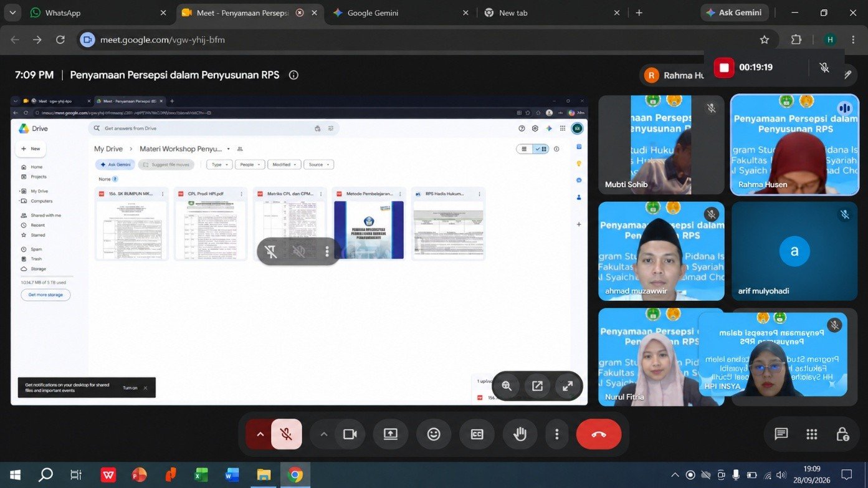Raise your hand in the meeting
Image resolution: width=868 pixels, height=488 pixels.
point(520,434)
